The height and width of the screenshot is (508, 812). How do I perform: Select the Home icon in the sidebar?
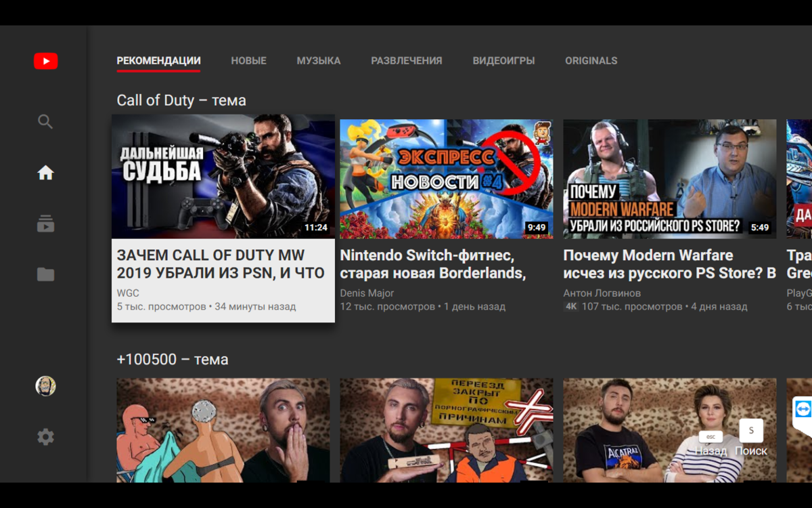click(45, 173)
